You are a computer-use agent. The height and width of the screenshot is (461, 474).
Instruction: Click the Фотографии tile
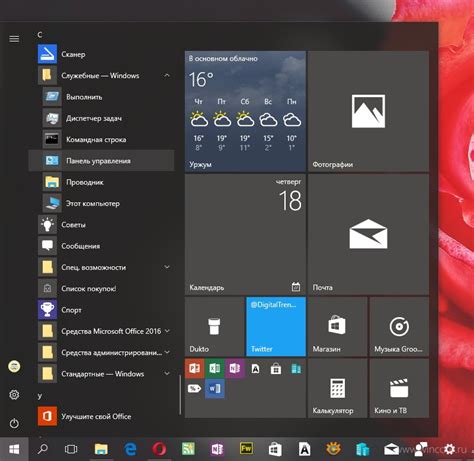coord(368,111)
